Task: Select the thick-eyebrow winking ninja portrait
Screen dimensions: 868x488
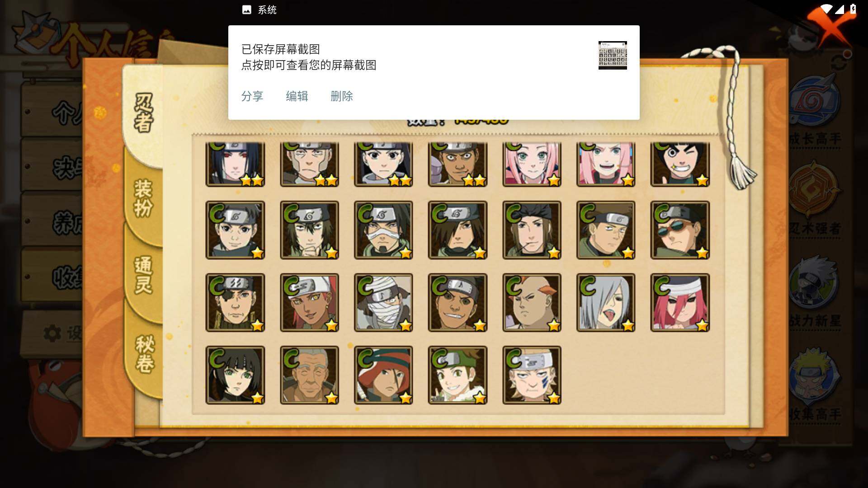Action: coord(680,164)
